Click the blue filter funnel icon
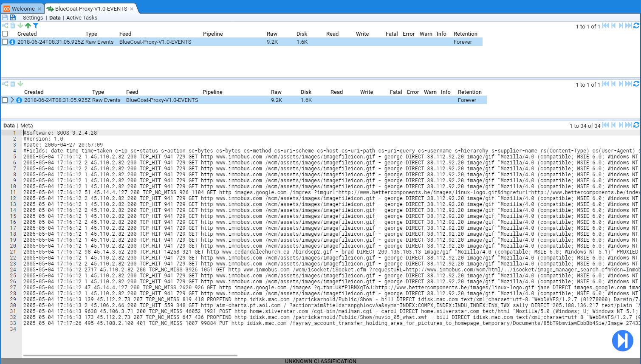Screen dimensions: 641x364 [36, 26]
